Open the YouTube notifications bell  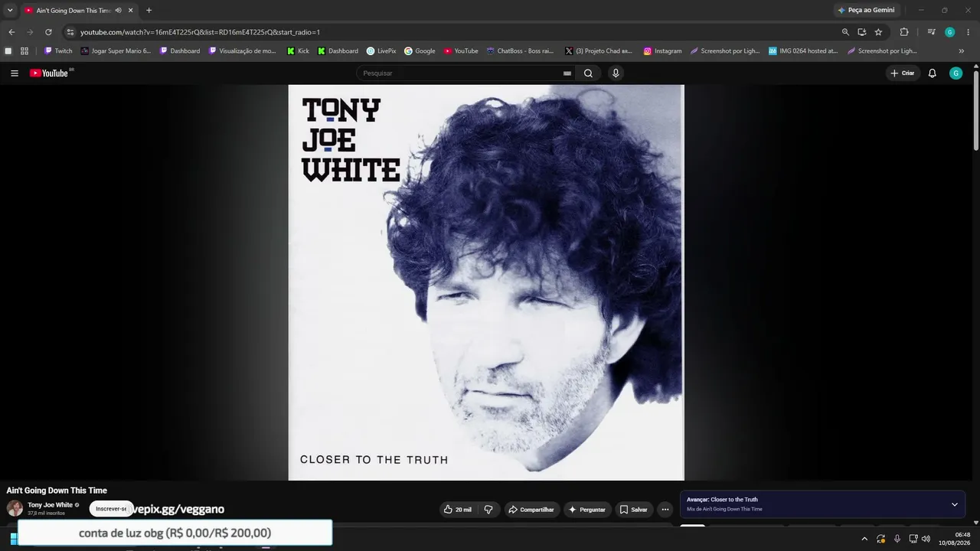point(932,73)
